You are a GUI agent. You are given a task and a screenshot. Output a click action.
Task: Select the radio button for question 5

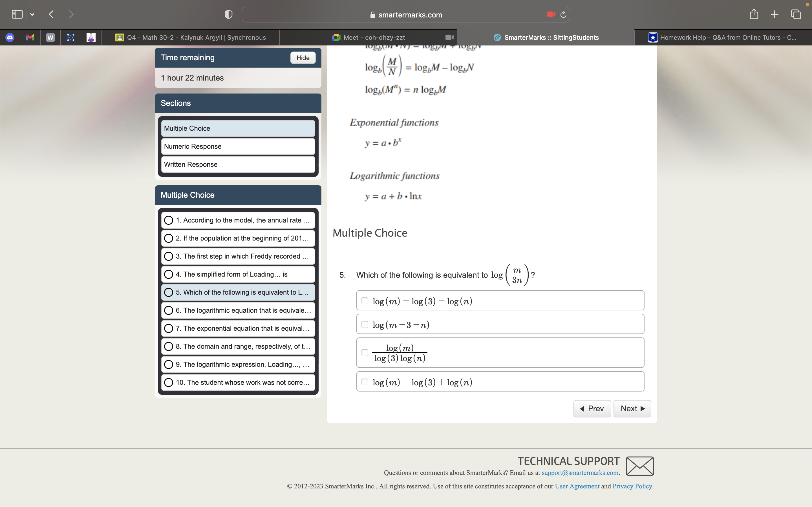coord(169,292)
